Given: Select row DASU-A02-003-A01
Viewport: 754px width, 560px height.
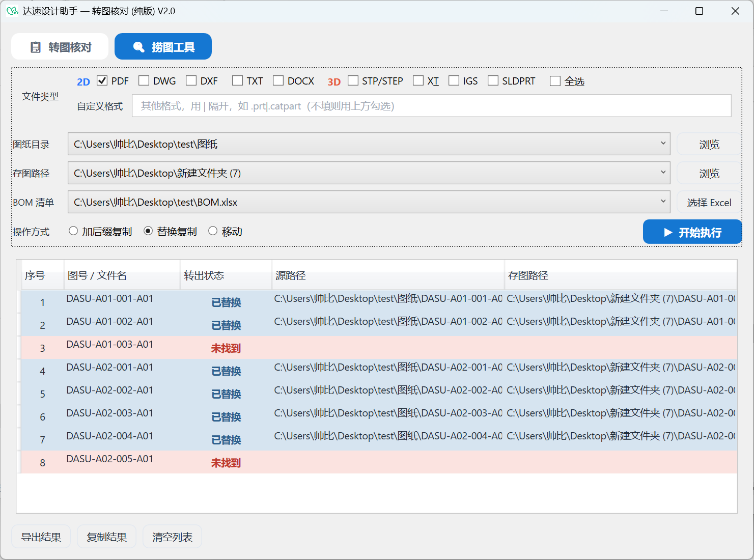Looking at the screenshot, I should [x=379, y=416].
